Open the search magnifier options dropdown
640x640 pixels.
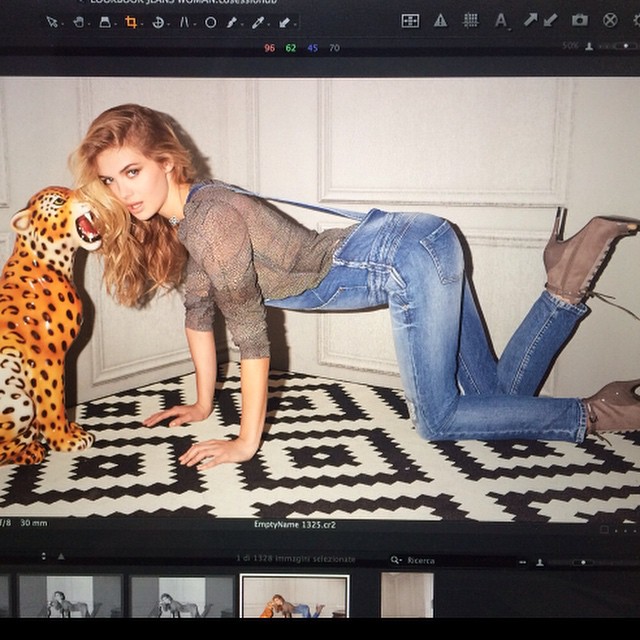pyautogui.click(x=396, y=561)
